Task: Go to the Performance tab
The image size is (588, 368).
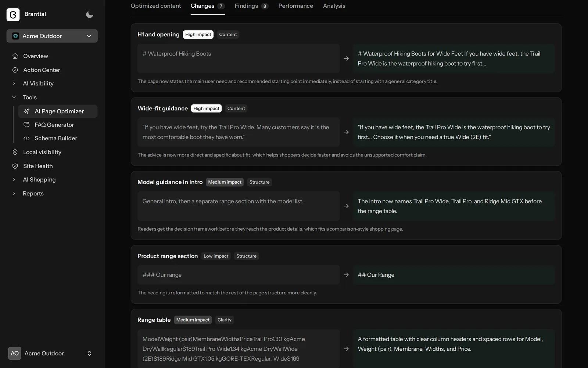Action: click(296, 6)
